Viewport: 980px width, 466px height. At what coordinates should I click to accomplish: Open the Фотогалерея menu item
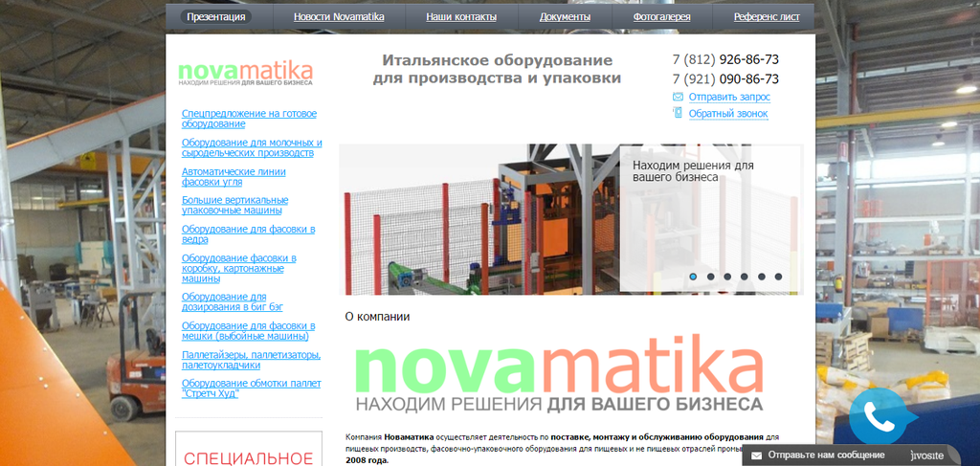(662, 17)
